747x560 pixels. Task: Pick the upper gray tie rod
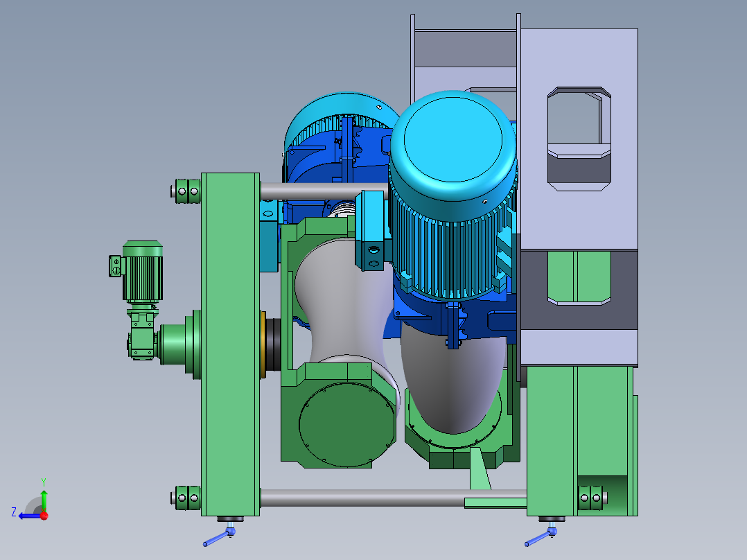tap(324, 191)
